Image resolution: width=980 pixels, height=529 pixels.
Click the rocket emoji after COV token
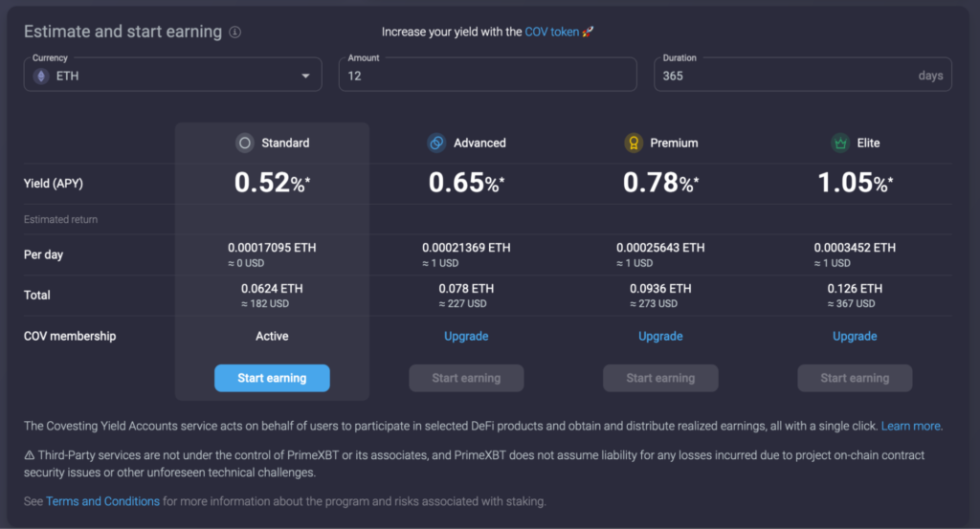(588, 32)
